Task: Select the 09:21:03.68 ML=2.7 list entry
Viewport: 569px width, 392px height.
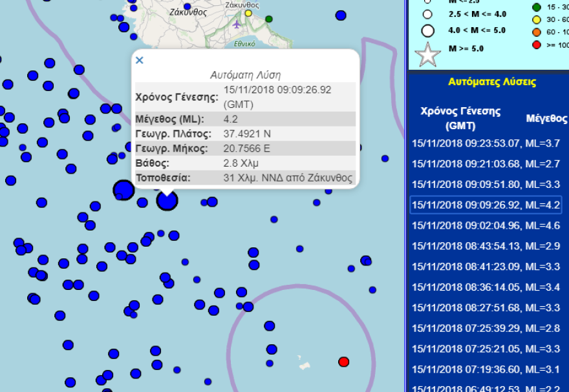Action: tap(486, 164)
